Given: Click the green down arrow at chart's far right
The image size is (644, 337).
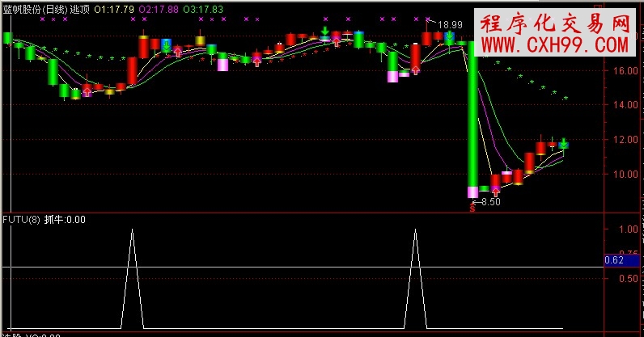Looking at the screenshot, I should pyautogui.click(x=563, y=143).
